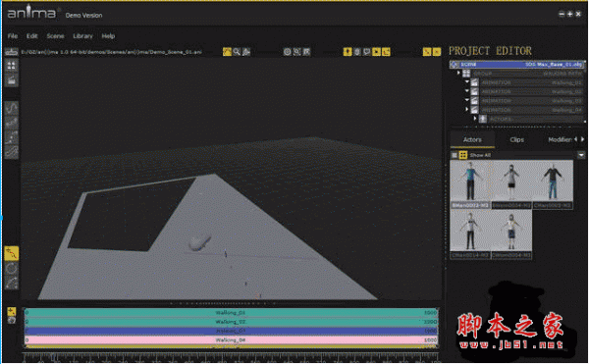Select the woman in blue skirt actor thumbnail

coord(511,234)
